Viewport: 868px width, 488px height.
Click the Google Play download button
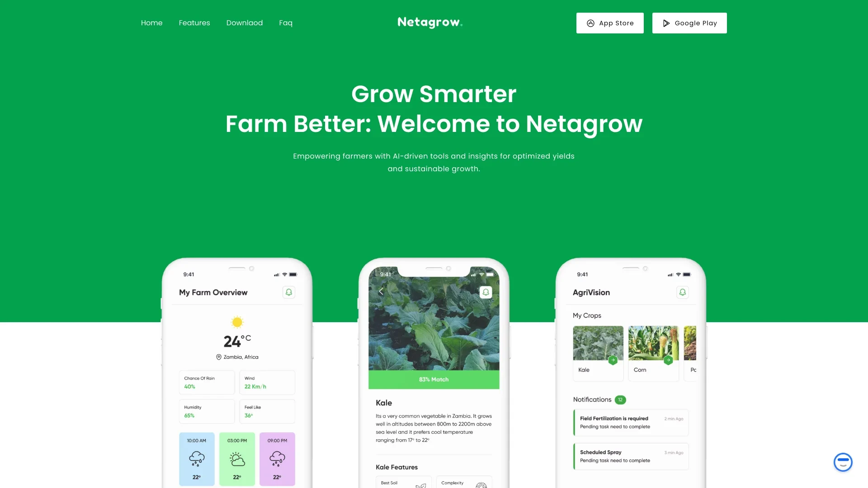(x=689, y=23)
